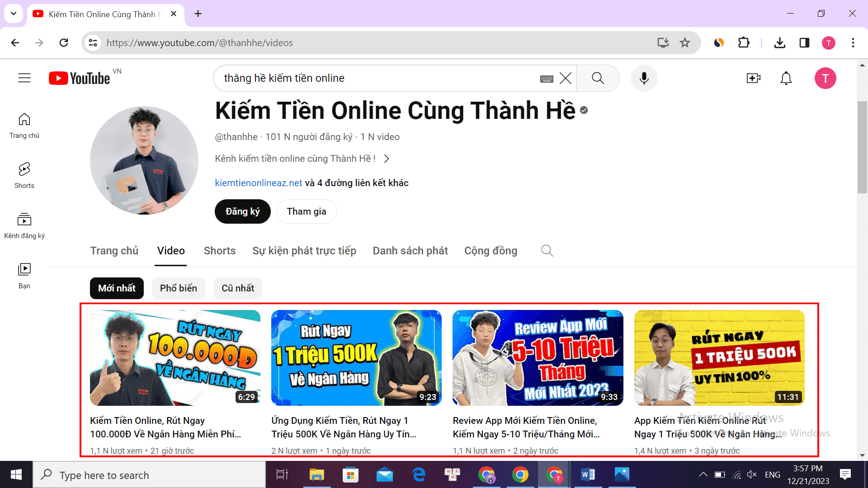Go back in the browser

pos(15,43)
